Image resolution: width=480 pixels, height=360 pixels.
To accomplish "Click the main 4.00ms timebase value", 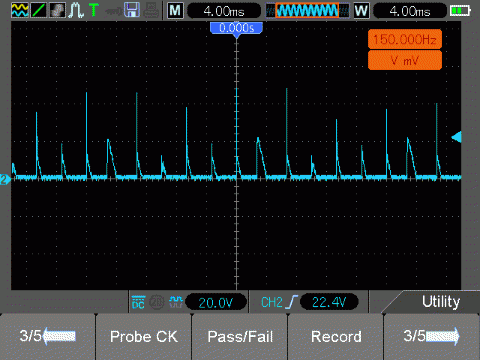I will (224, 11).
